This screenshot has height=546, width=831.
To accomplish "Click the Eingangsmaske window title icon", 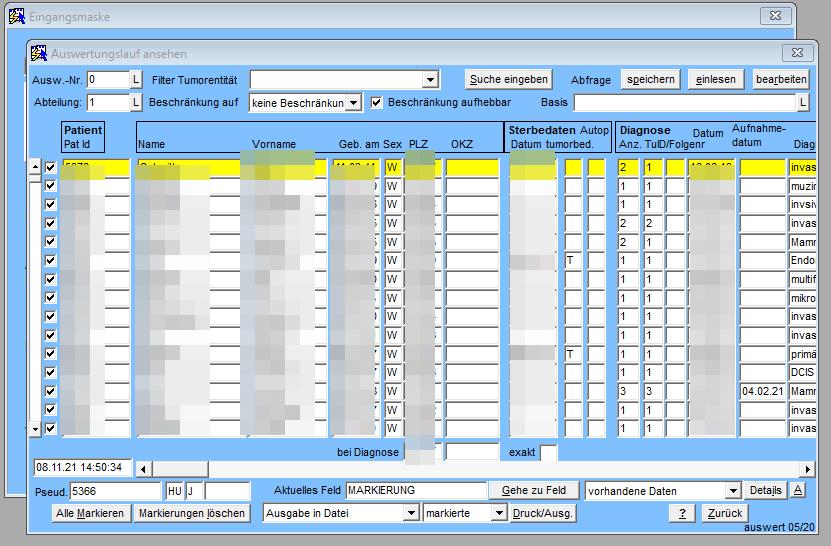I will 16,16.
